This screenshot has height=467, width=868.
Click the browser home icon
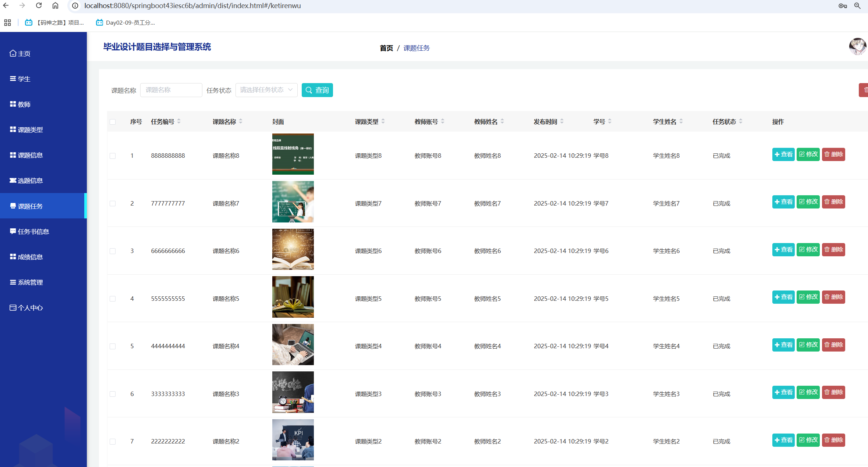55,6
